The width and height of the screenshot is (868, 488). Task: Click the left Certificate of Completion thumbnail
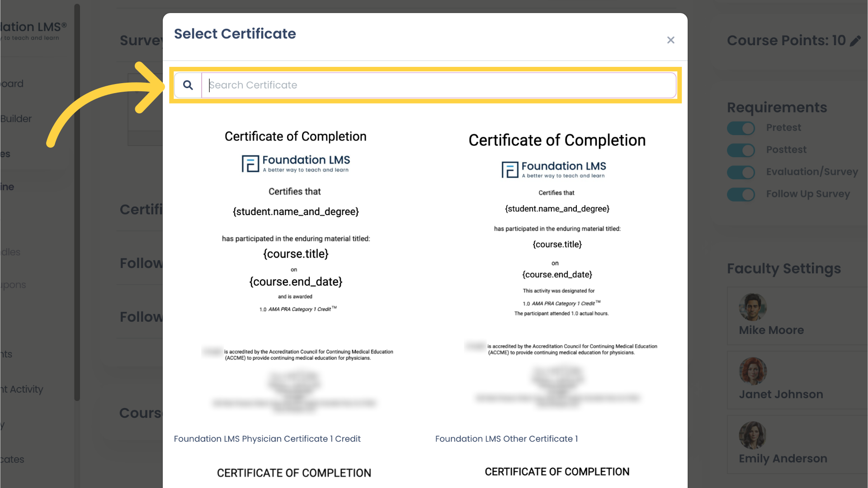[295, 275]
